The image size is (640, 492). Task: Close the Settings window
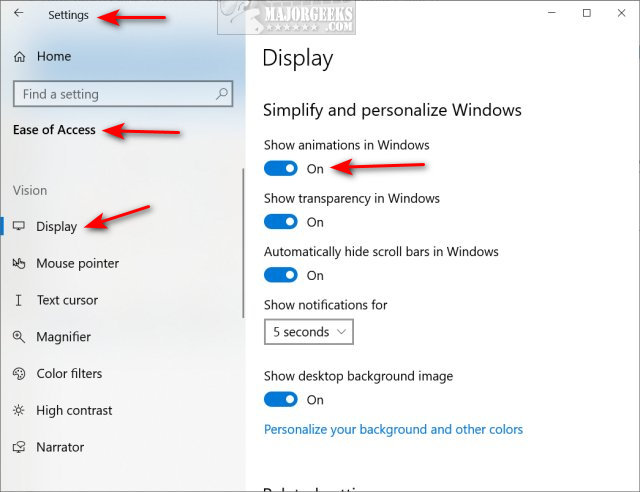tap(621, 13)
